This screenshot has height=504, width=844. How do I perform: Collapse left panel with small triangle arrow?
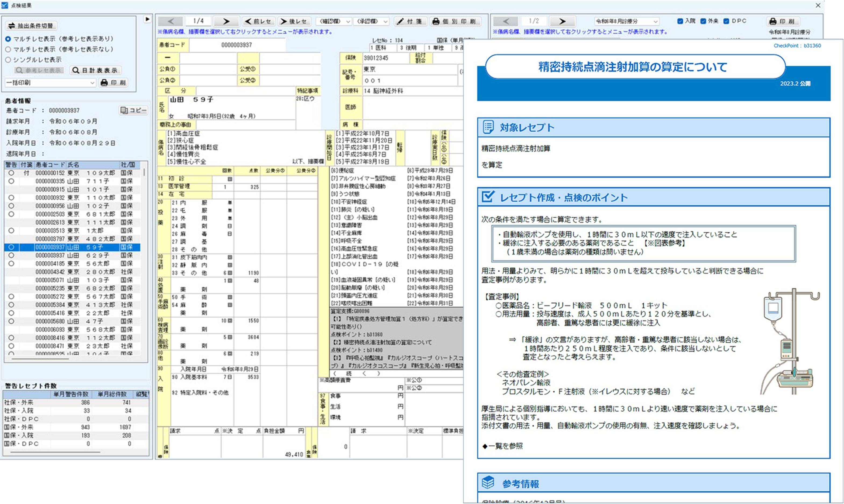tap(147, 19)
